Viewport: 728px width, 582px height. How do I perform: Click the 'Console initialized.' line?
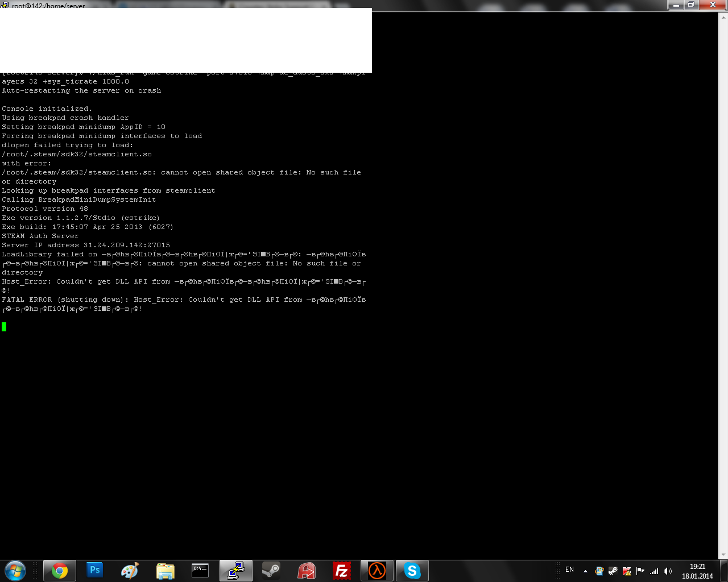pos(47,109)
